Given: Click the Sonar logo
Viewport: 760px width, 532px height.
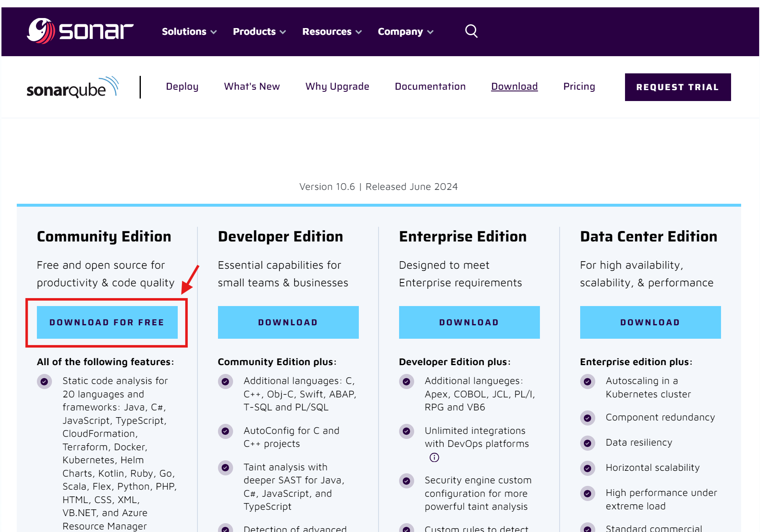Looking at the screenshot, I should [80, 31].
